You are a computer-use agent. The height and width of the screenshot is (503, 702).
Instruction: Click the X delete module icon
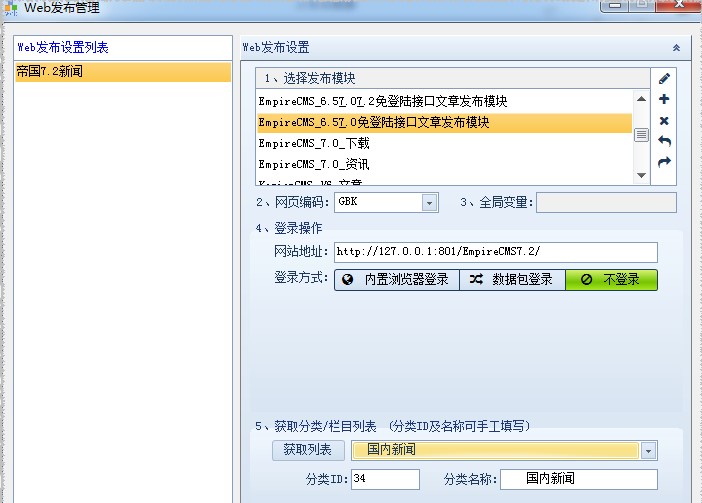coord(664,121)
